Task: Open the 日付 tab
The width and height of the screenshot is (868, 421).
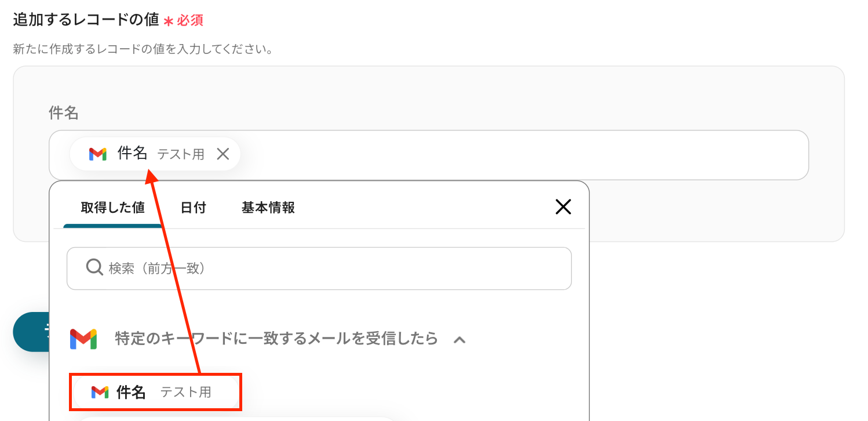Action: click(x=193, y=208)
